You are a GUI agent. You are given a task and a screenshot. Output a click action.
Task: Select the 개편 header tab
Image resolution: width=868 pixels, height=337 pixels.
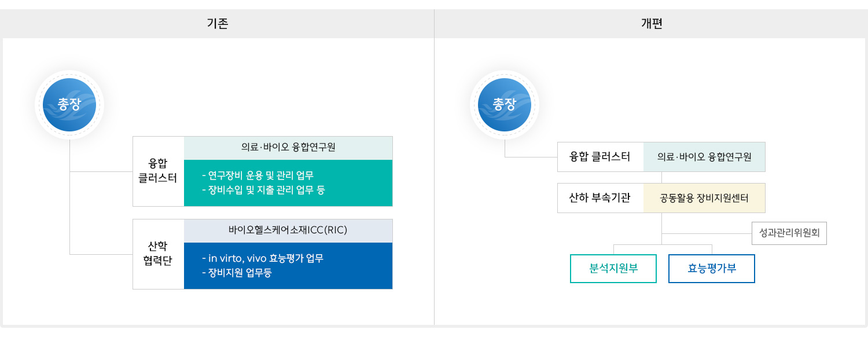651,24
